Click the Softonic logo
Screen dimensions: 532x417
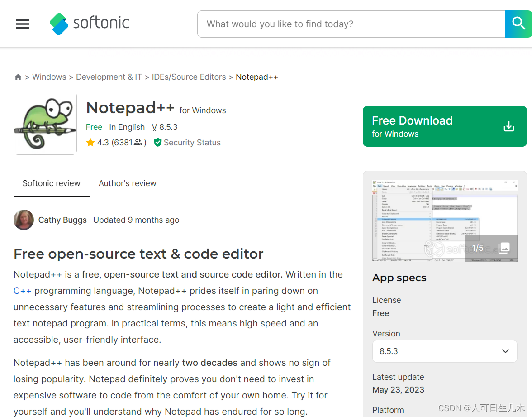point(89,24)
